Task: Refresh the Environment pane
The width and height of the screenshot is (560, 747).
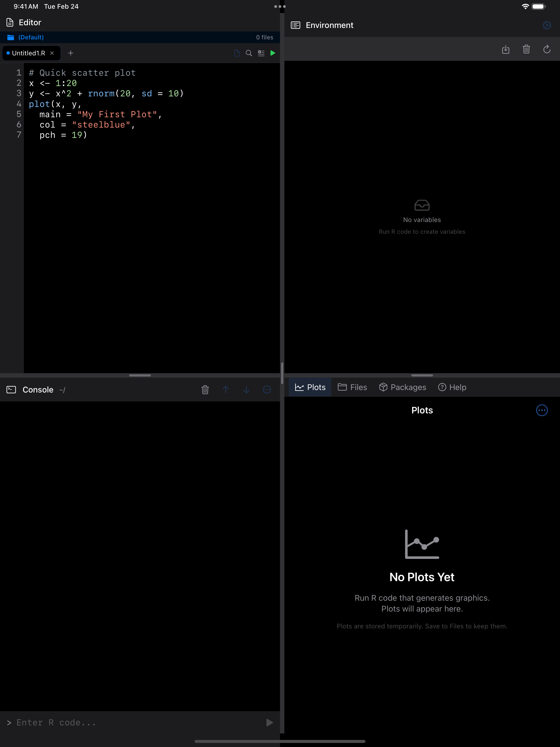Action: pos(547,50)
